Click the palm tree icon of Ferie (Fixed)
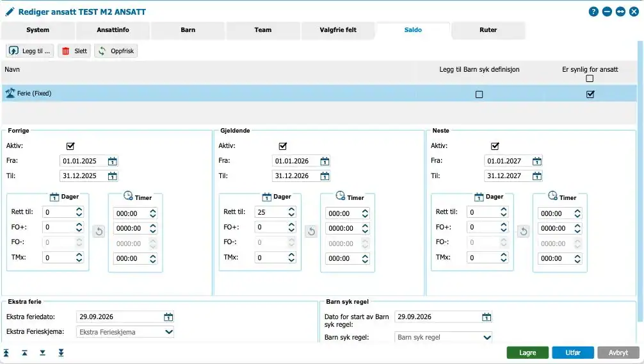 [10, 94]
